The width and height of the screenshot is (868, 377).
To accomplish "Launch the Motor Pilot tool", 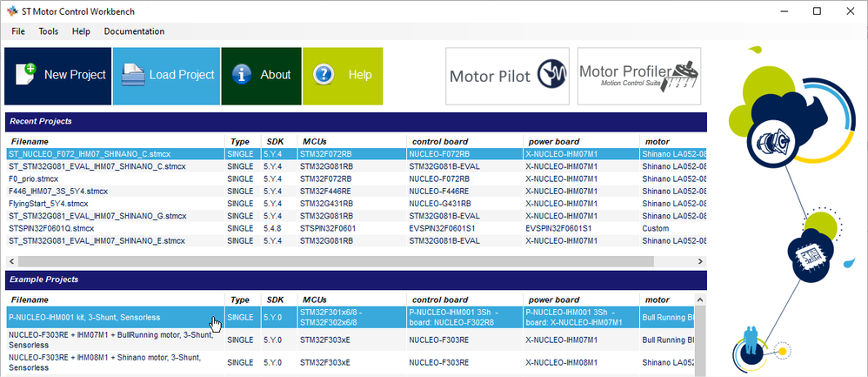I will click(x=508, y=76).
